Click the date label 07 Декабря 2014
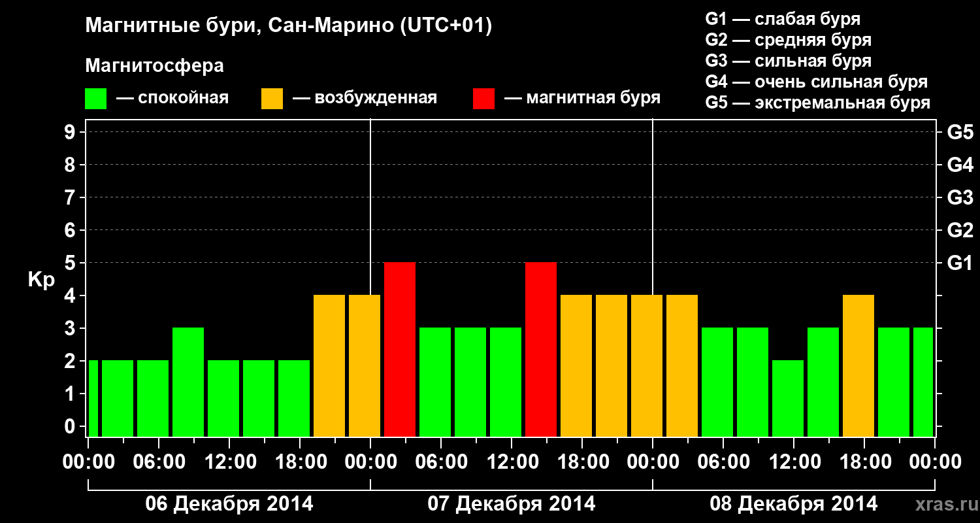Viewport: 980px width, 523px height. (x=512, y=504)
